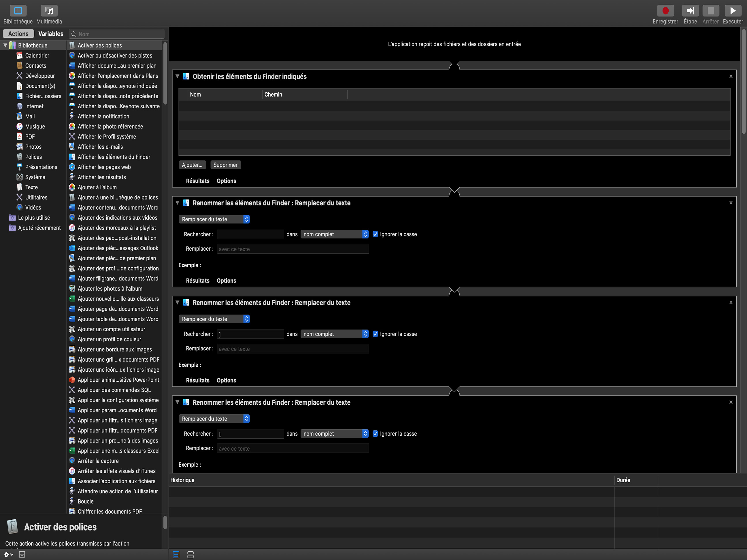Toggle the Bibliothèque panel icon

(18, 11)
